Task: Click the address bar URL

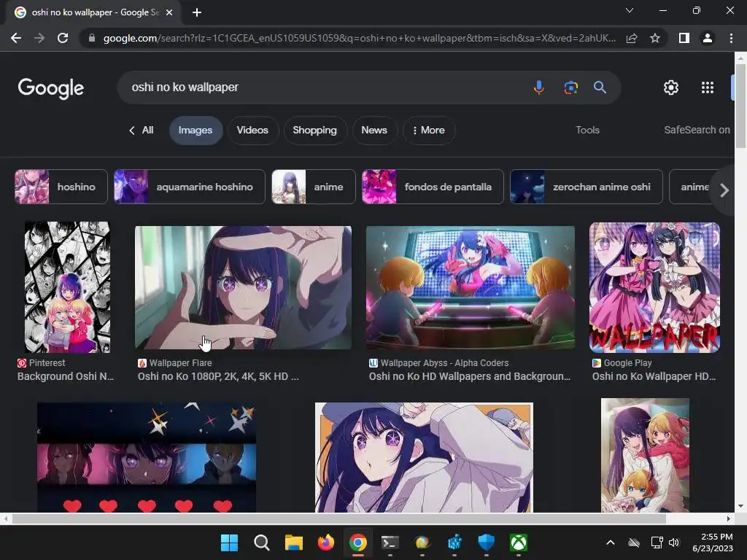Action: coord(359,38)
